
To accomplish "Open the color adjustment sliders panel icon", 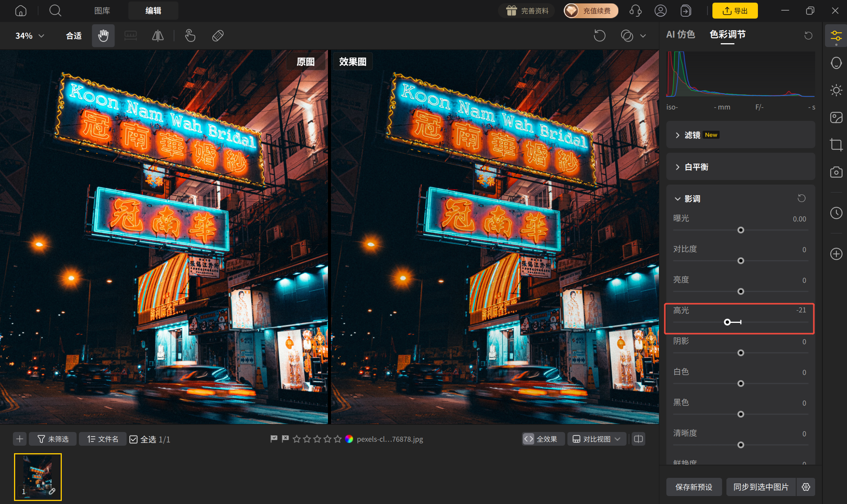I will click(836, 36).
